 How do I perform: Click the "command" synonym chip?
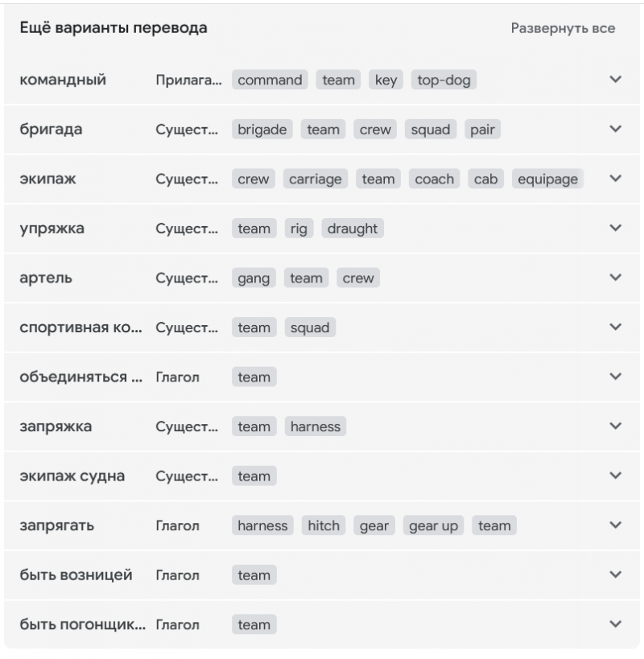[x=270, y=80]
